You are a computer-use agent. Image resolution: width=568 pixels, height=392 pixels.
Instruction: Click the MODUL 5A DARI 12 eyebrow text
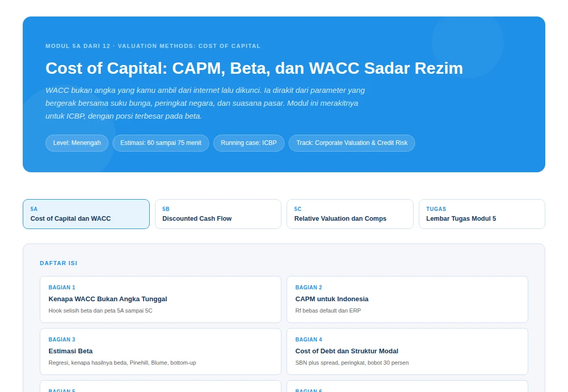tap(153, 46)
